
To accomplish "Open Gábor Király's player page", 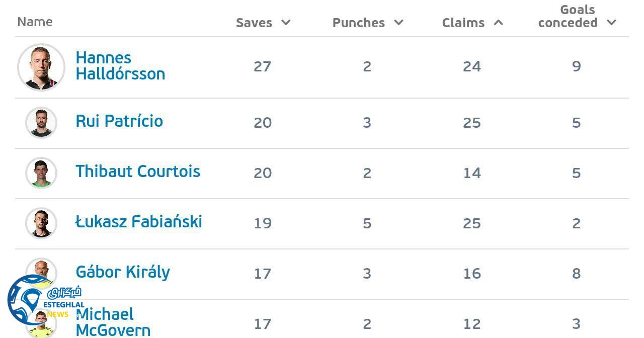I will coord(123,272).
